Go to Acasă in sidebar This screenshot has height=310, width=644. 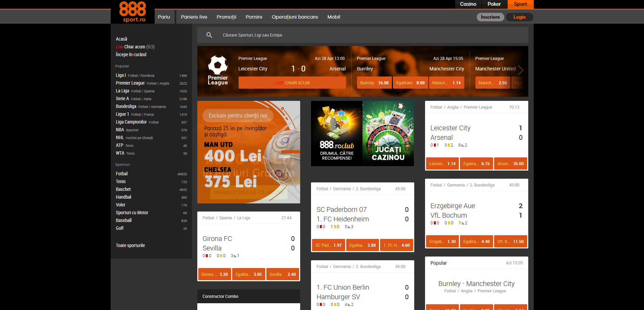(121, 39)
